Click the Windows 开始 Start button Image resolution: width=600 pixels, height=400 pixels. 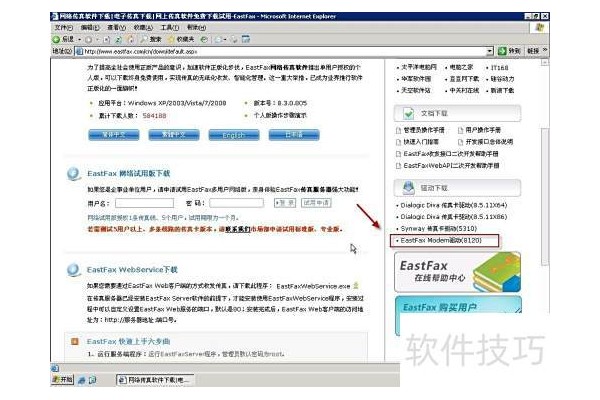62,379
